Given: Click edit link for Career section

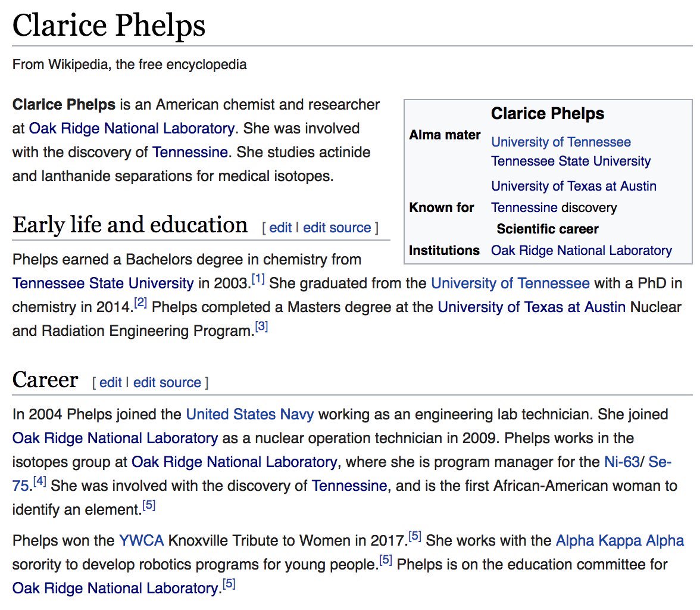Looking at the screenshot, I should pyautogui.click(x=110, y=382).
